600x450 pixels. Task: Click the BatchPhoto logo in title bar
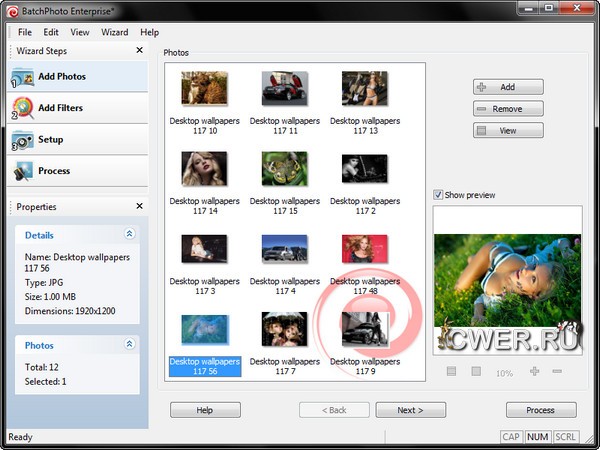pyautogui.click(x=12, y=11)
